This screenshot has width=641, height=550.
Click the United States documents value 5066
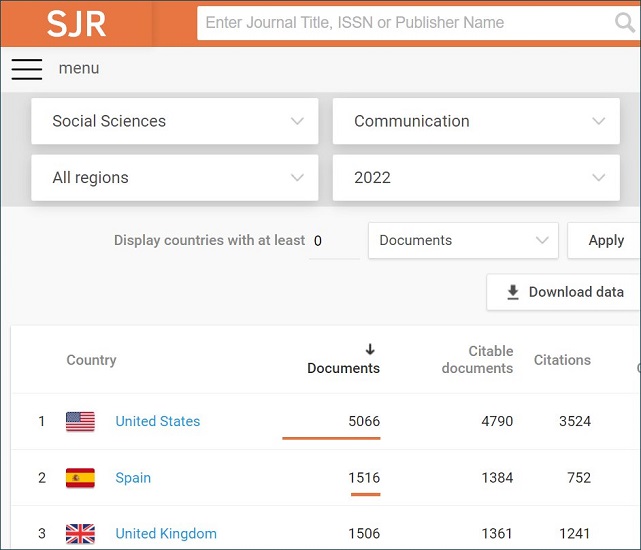(364, 421)
